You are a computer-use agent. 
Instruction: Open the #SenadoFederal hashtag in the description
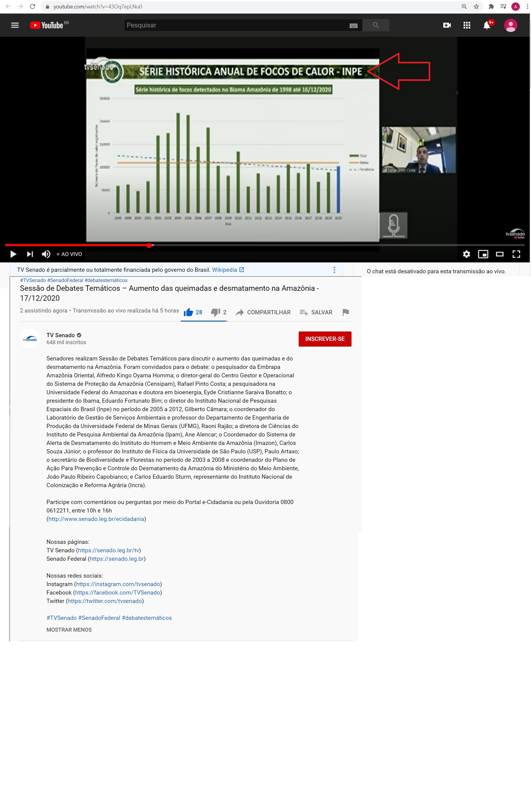(99, 618)
